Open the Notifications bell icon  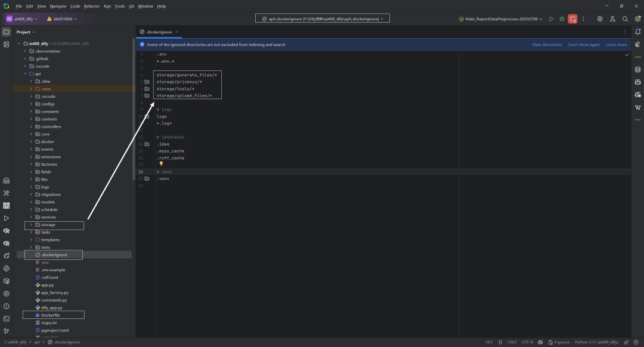coord(637,32)
